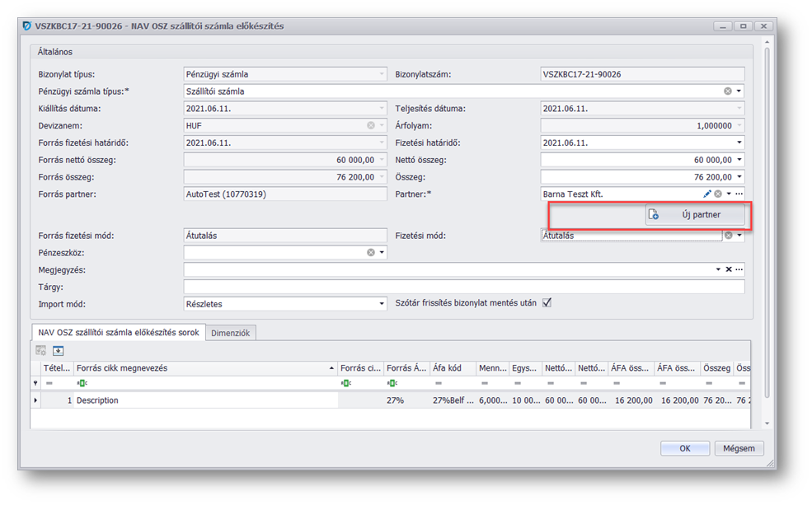Click into the Tárgy text field
Image resolution: width=812 pixels, height=505 pixels.
[463, 287]
